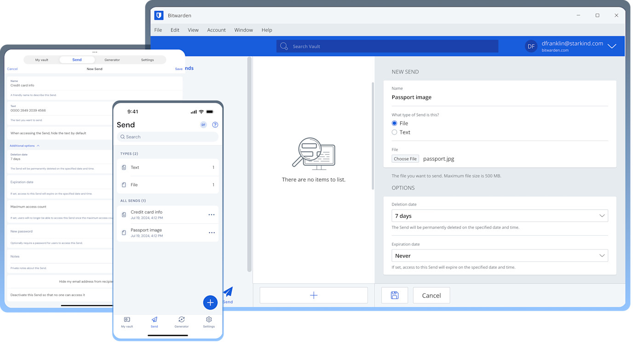
Task: Tap Save link on tablet
Action: point(179,69)
